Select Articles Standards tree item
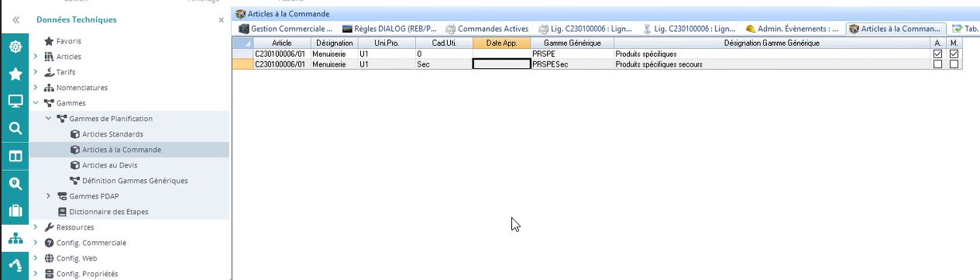Viewport: 980px width, 280px height. point(129,134)
